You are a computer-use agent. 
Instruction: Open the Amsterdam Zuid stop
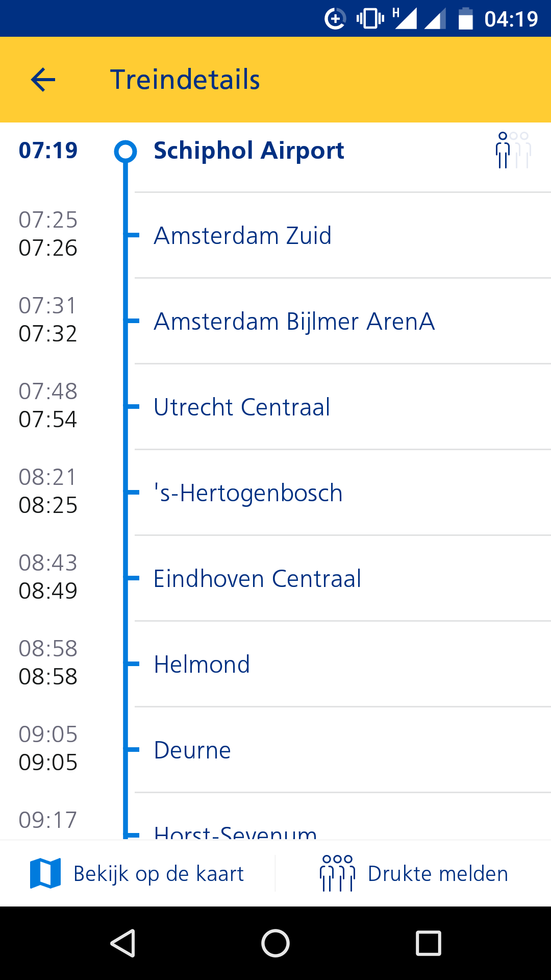[275, 235]
